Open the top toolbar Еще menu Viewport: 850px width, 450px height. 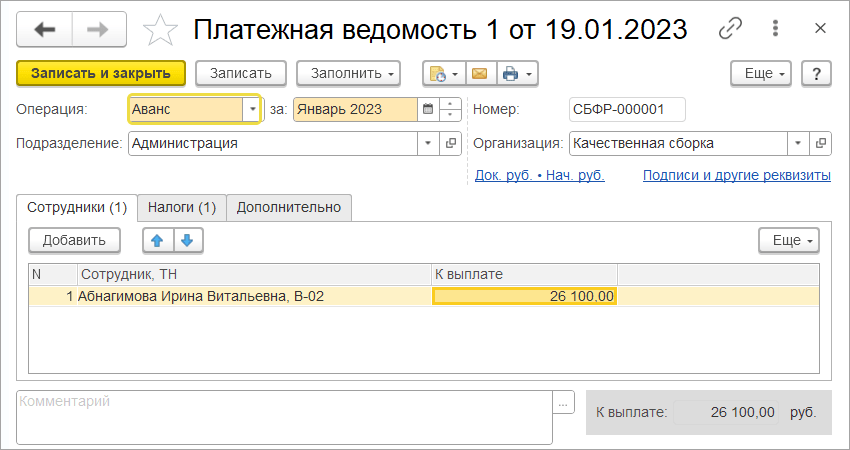click(x=761, y=73)
